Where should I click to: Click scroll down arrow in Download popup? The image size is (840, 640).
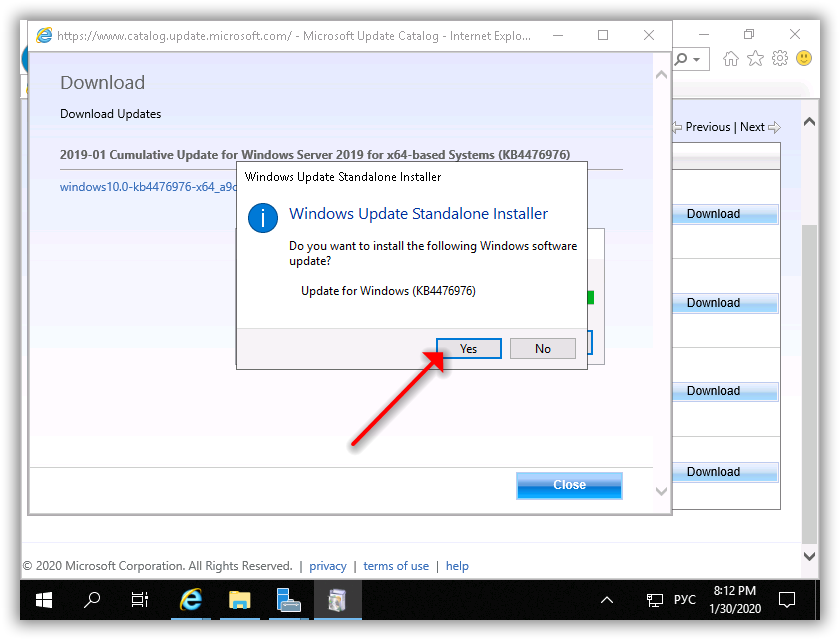point(662,491)
